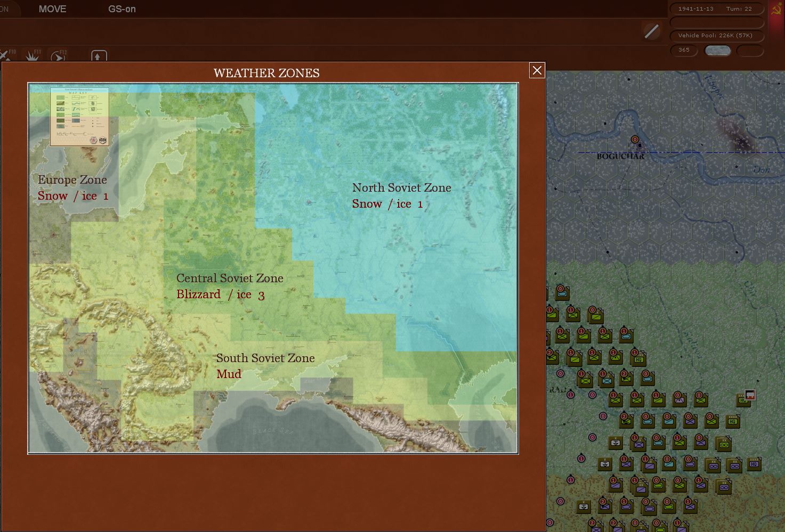Click the Blizzard / ice 3 weather status
Image resolution: width=785 pixels, height=532 pixels.
point(221,295)
